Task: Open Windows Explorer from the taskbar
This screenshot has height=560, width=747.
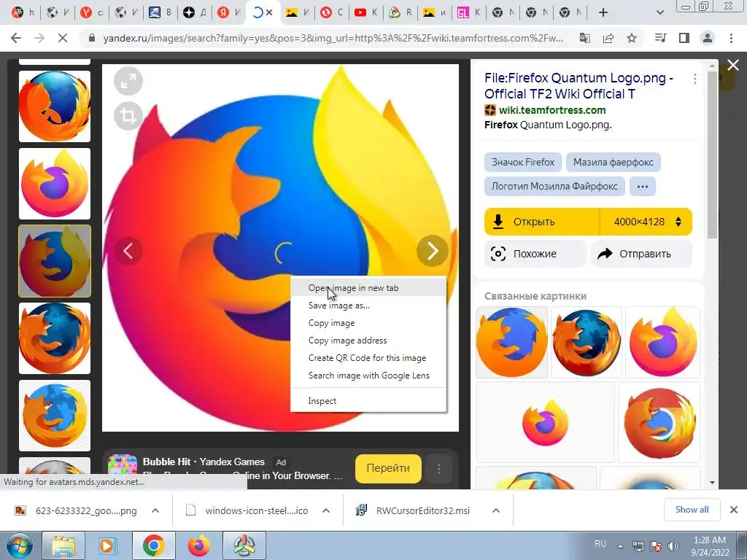Action: pos(63,545)
